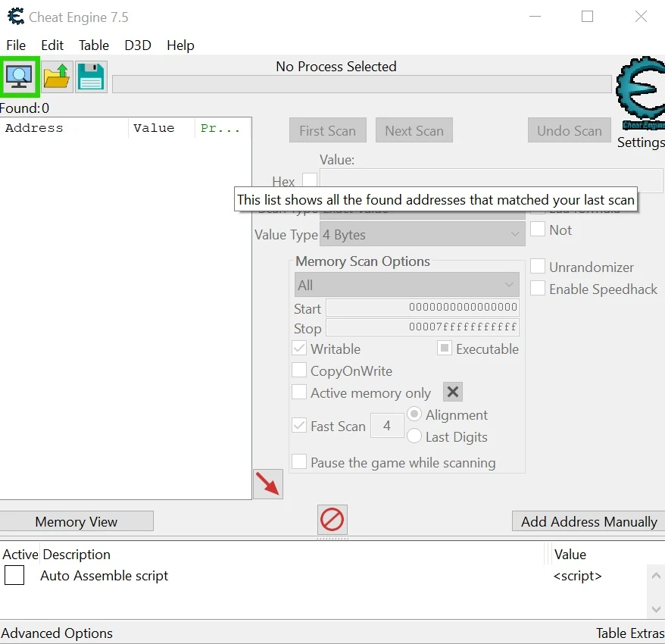Enable the CopyOnWrite checkbox

(x=299, y=370)
